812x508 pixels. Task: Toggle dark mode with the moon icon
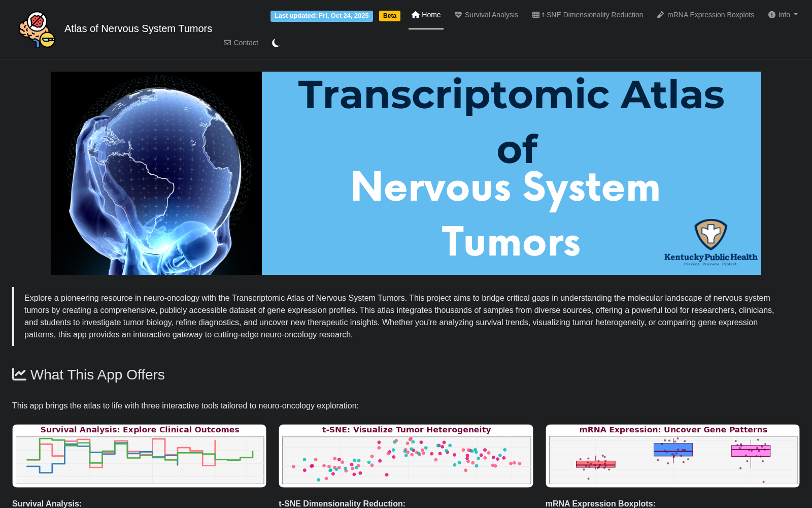pyautogui.click(x=276, y=43)
